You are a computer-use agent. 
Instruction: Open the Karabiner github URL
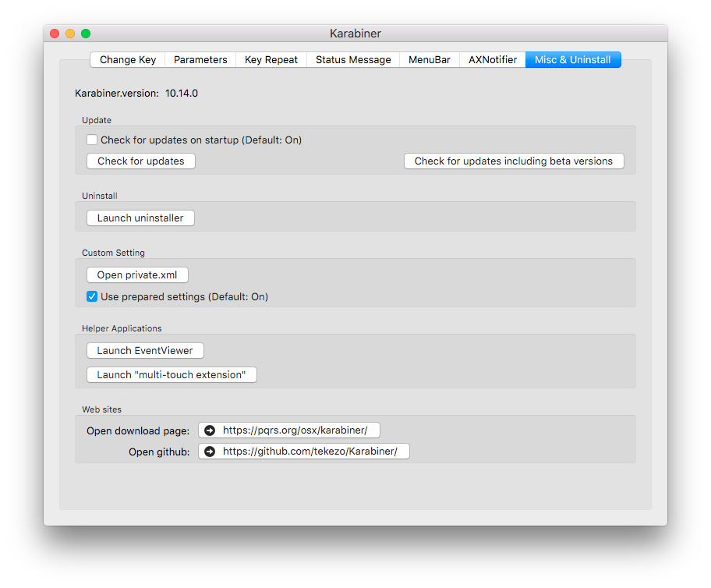click(304, 452)
